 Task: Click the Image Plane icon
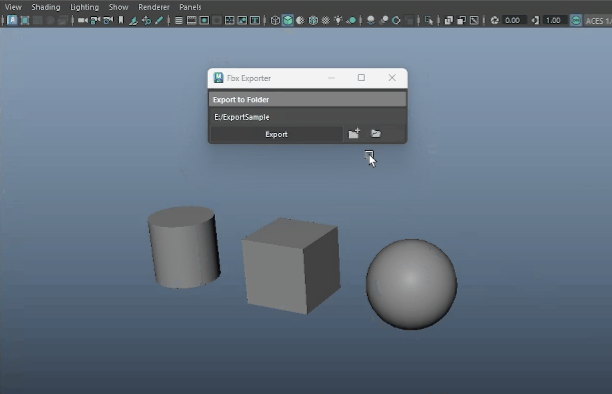point(133,20)
